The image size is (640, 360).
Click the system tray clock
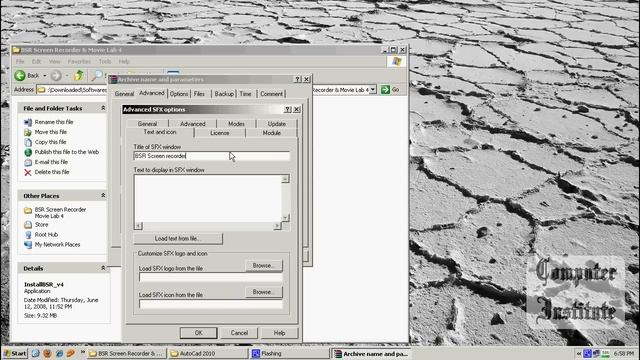pyautogui.click(x=624, y=353)
